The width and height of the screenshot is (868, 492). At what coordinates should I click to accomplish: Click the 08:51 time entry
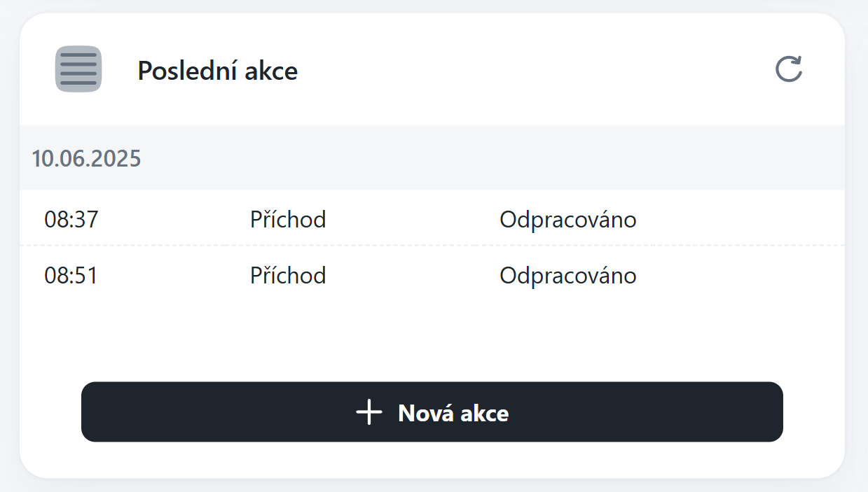click(71, 275)
